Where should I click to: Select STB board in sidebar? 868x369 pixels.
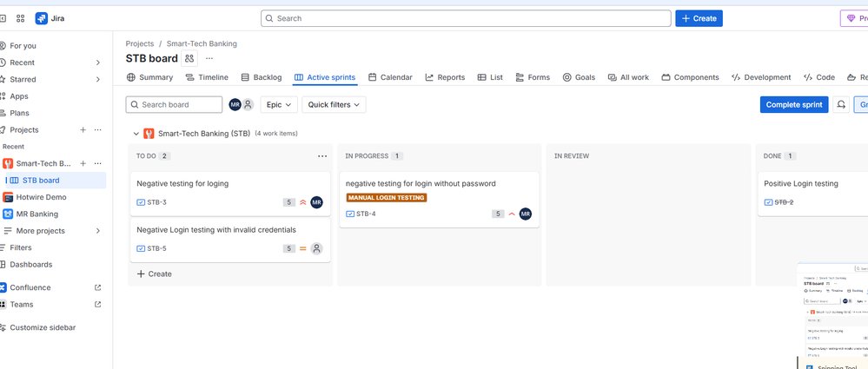click(x=56, y=181)
